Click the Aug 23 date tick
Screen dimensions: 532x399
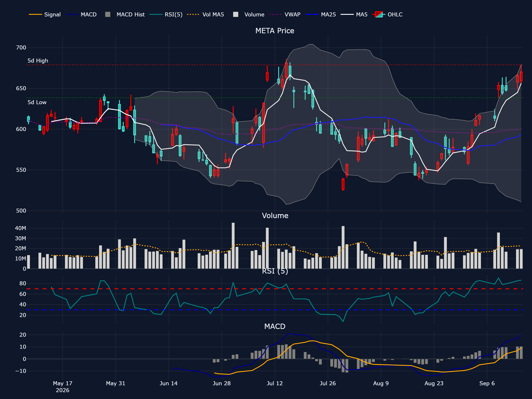434,383
